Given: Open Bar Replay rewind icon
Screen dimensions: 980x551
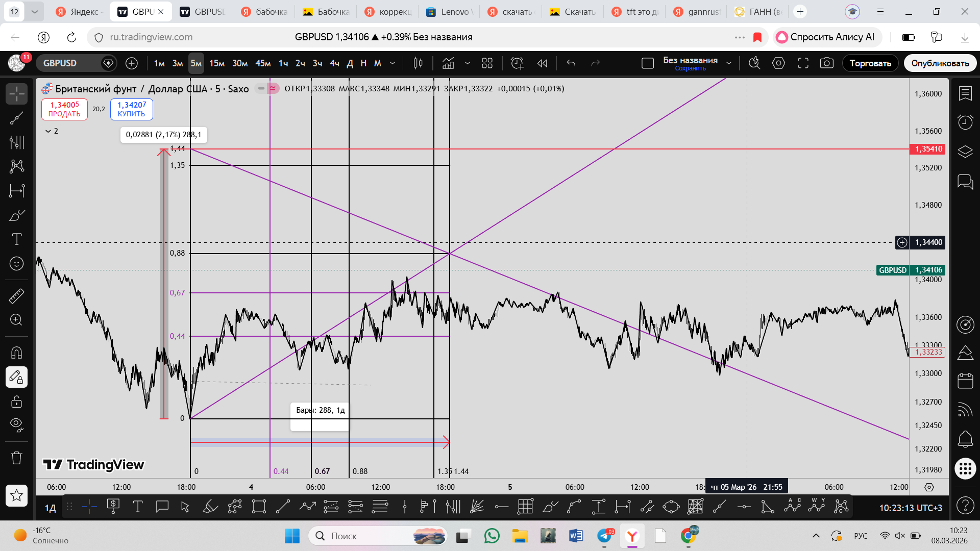Looking at the screenshot, I should click(542, 63).
